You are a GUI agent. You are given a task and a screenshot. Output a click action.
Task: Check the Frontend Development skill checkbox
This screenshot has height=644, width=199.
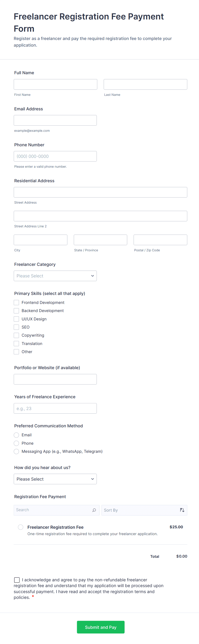tap(16, 302)
